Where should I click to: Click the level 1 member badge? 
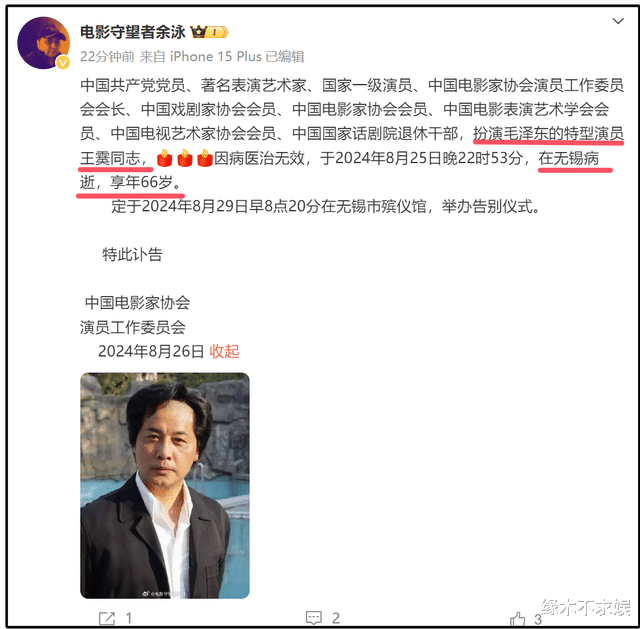click(x=217, y=32)
